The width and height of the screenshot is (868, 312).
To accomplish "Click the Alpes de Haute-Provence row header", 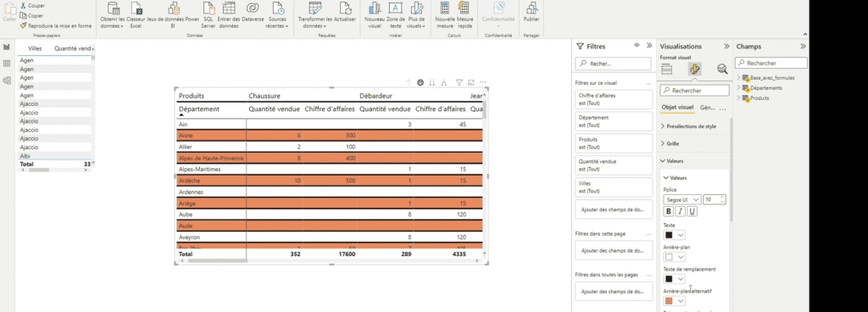I will coord(211,159).
